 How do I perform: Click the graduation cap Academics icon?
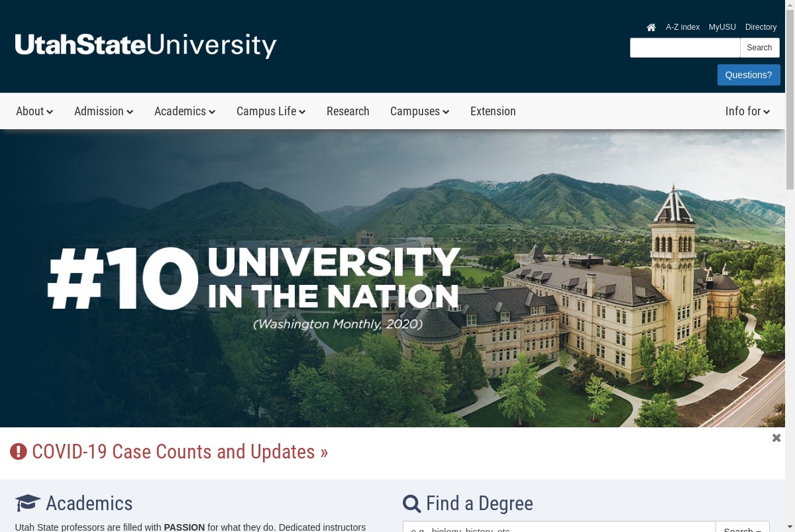point(28,503)
